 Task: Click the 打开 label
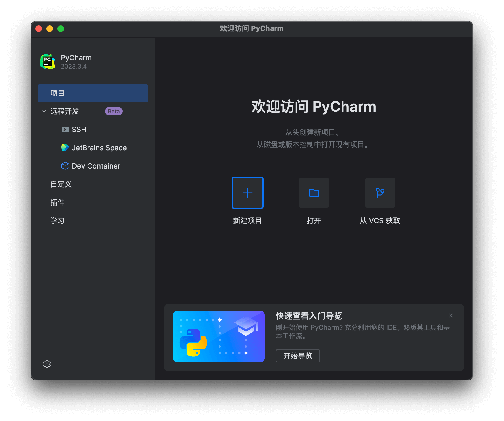coord(314,220)
